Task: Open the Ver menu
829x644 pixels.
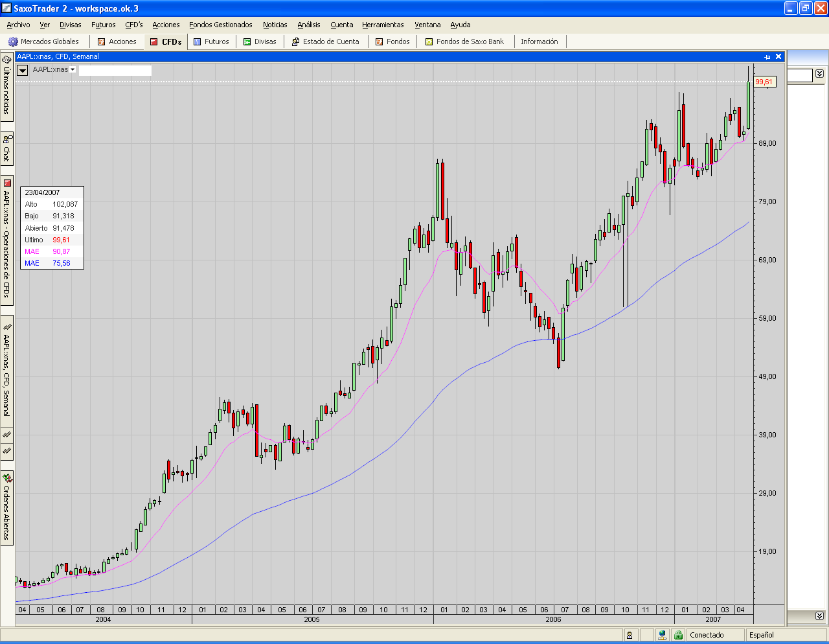Action: (x=45, y=25)
